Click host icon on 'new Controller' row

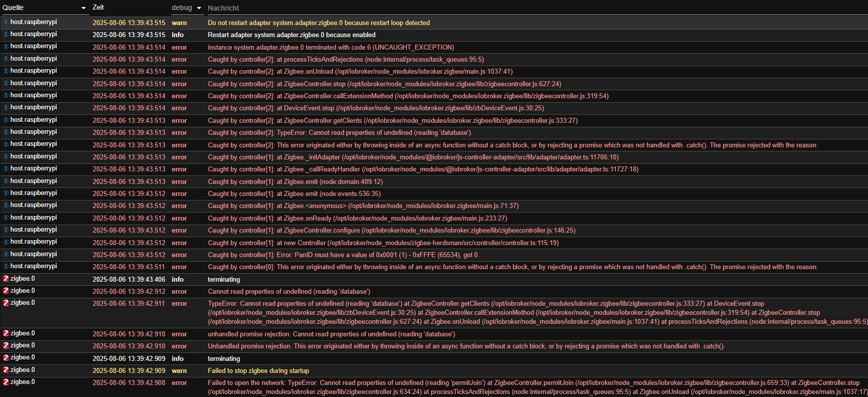(6, 242)
